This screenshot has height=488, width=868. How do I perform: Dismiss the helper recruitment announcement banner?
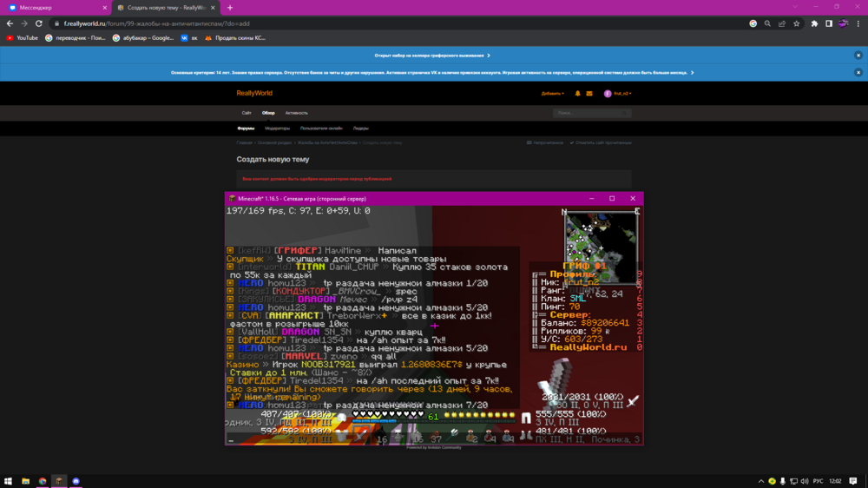pos(858,56)
